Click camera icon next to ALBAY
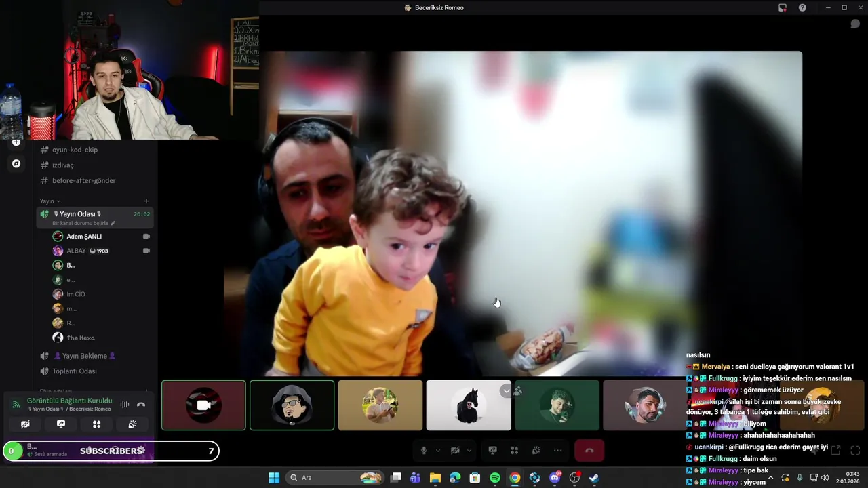This screenshot has height=488, width=868. tap(146, 251)
